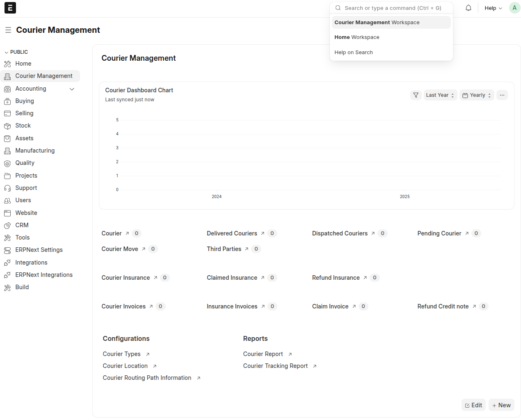
Task: Select Home Workspace search result
Action: (x=391, y=37)
